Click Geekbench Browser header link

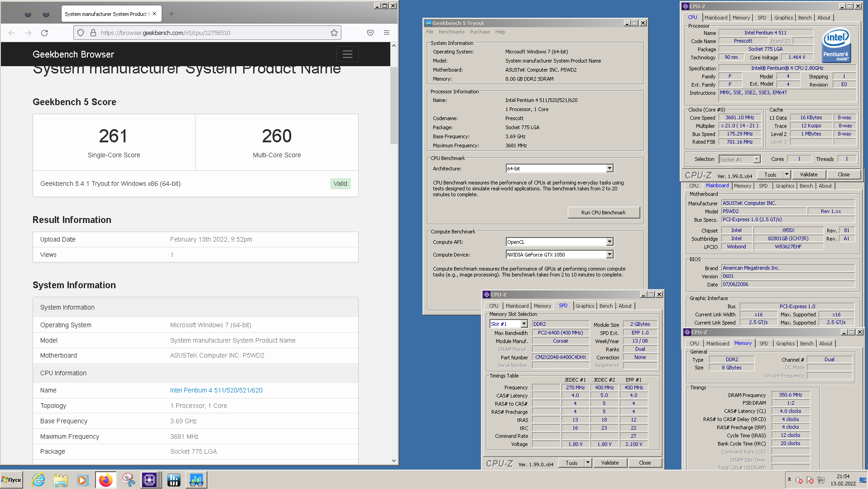[x=73, y=54]
